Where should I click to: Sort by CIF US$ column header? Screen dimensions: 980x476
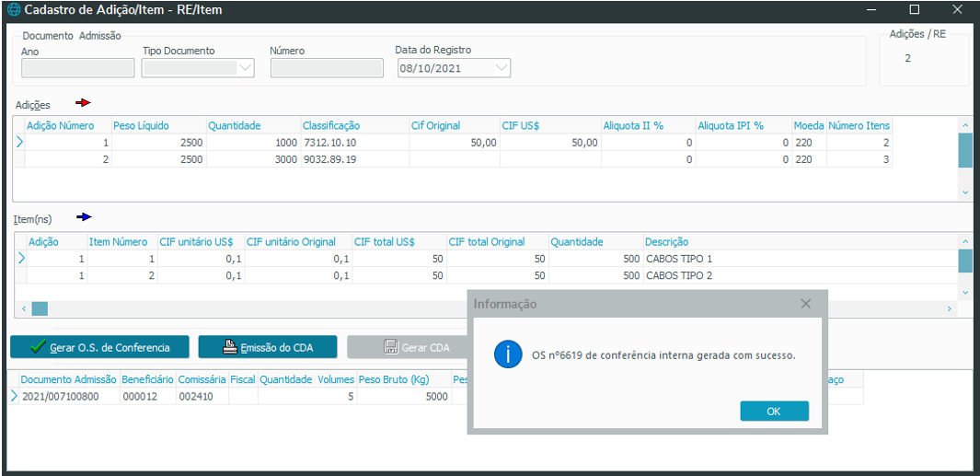[550, 126]
